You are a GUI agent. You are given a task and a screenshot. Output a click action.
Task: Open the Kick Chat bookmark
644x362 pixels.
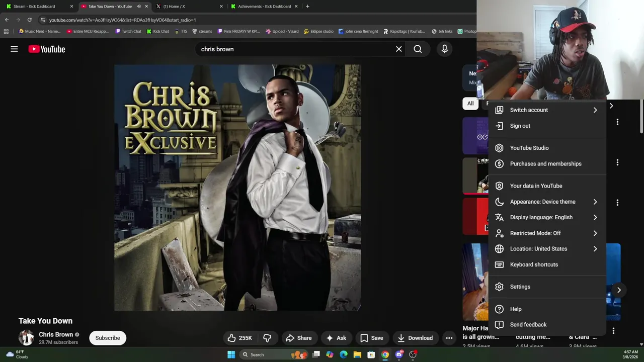tap(158, 31)
